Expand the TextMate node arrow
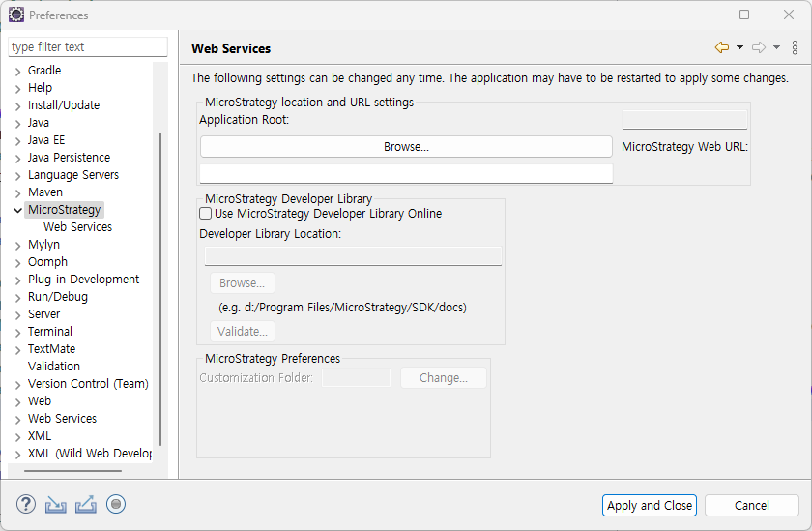This screenshot has height=531, width=812. coord(18,350)
